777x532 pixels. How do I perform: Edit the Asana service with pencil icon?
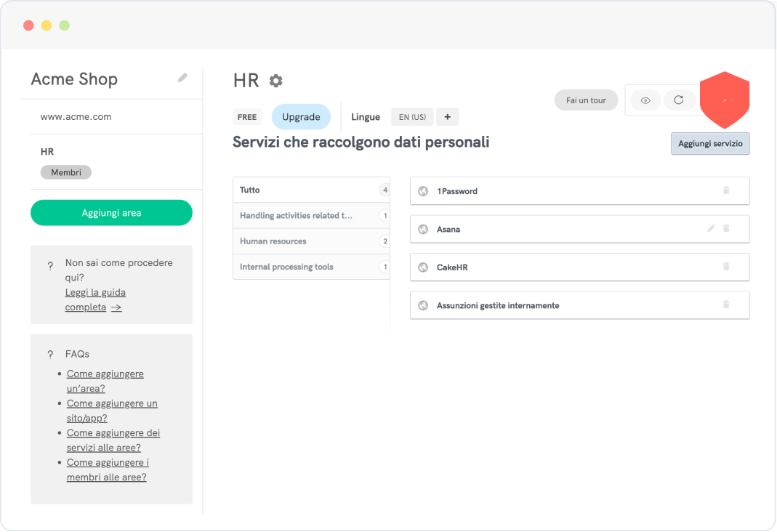coord(711,228)
